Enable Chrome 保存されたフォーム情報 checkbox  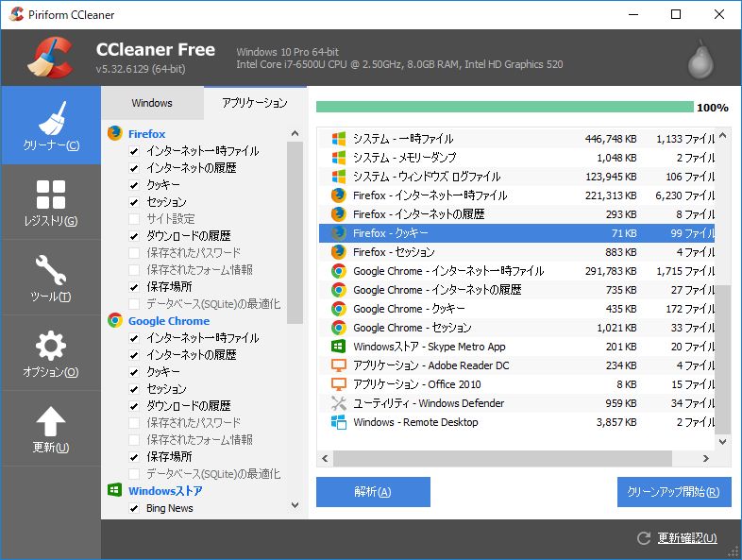point(134,440)
